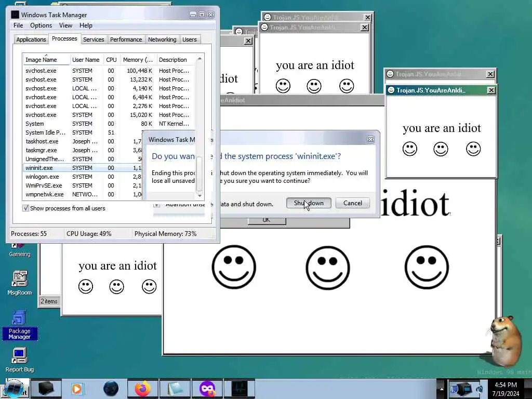Select the UnsignedThe... process row

pos(83,159)
